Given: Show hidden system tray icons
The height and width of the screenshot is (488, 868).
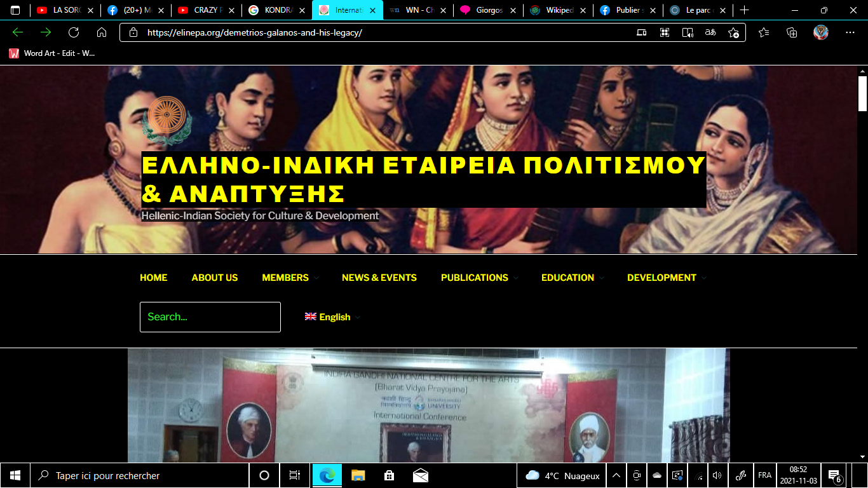Looking at the screenshot, I should click(616, 475).
